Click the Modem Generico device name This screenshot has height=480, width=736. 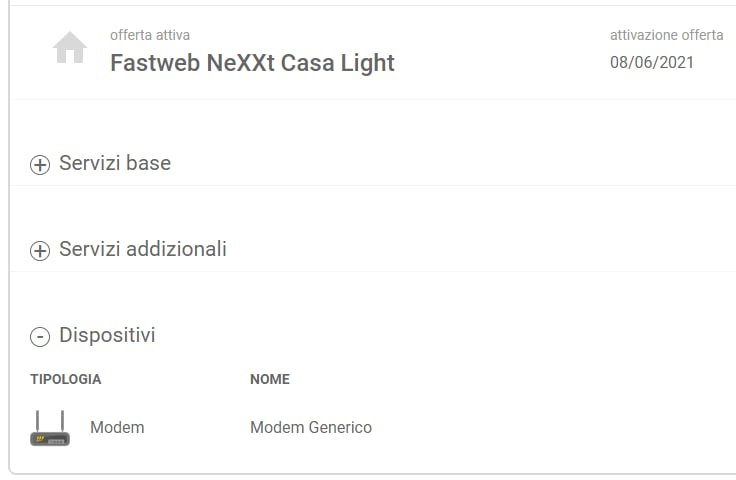click(x=311, y=427)
